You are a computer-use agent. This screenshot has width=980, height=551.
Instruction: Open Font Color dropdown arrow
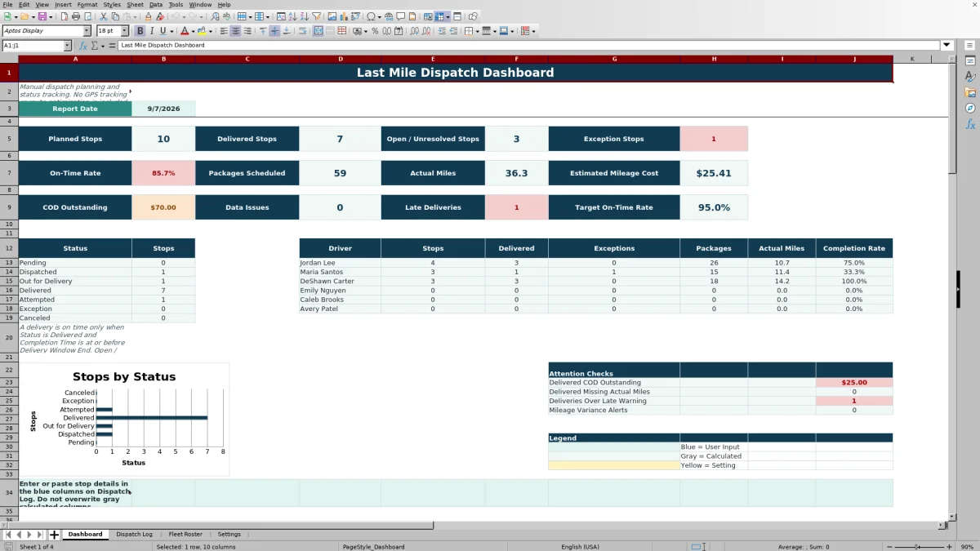click(194, 31)
